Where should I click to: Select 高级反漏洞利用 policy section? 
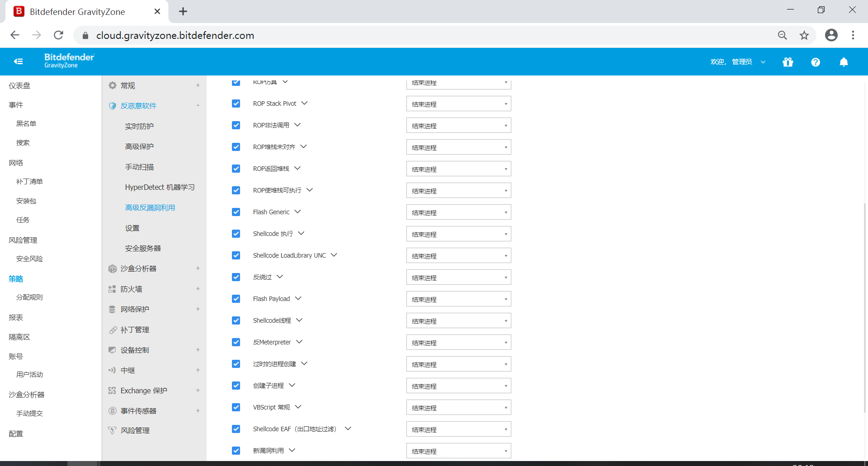pyautogui.click(x=150, y=207)
